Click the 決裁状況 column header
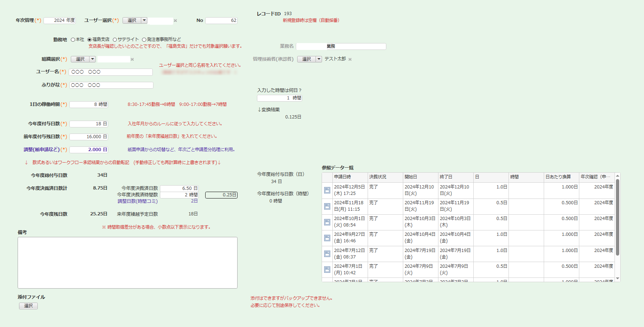 click(x=378, y=177)
